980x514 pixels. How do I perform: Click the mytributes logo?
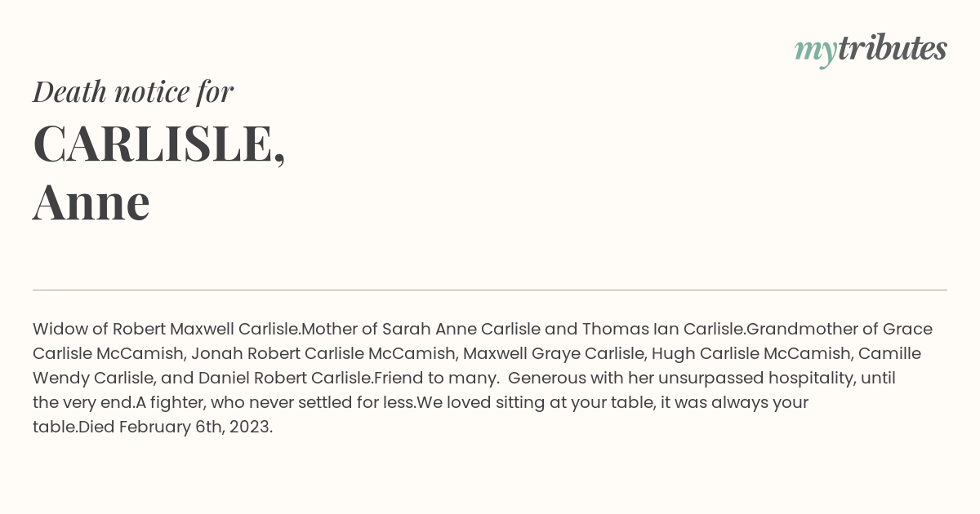coord(871,50)
